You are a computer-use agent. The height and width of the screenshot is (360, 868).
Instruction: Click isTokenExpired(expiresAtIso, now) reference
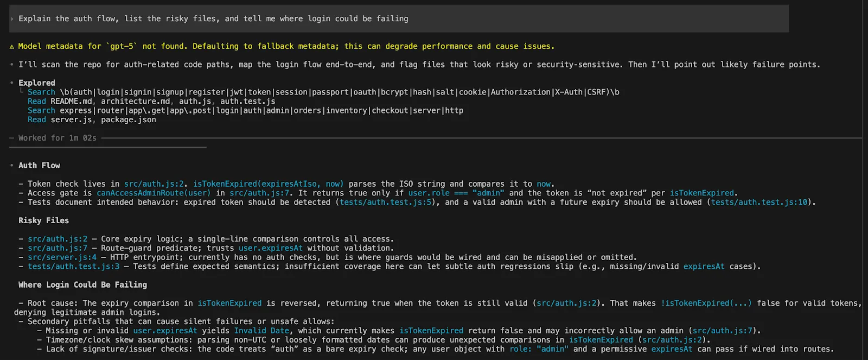(x=268, y=184)
